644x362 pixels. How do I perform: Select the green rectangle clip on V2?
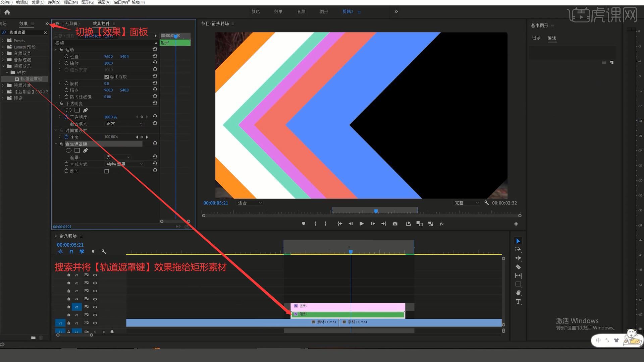pos(348,314)
